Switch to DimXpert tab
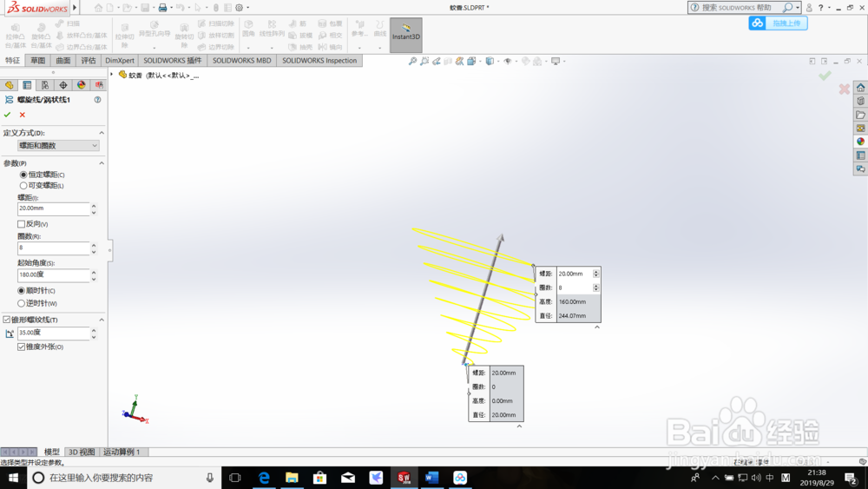 point(120,60)
